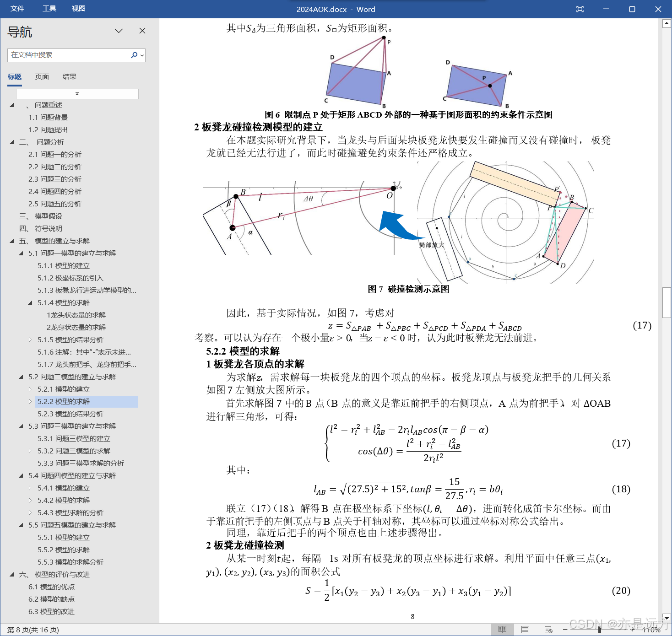
Task: Collapse the 二、问题分析 heading
Action: (x=12, y=142)
